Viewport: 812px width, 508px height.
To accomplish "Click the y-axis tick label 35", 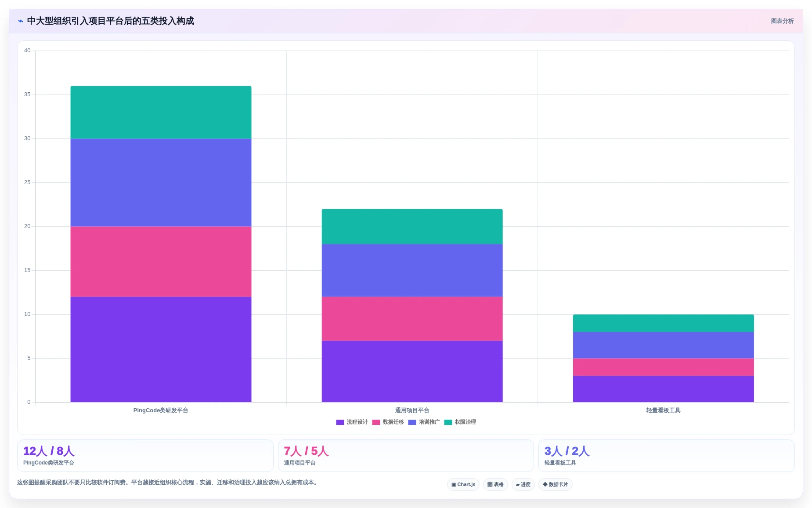I will tap(27, 94).
